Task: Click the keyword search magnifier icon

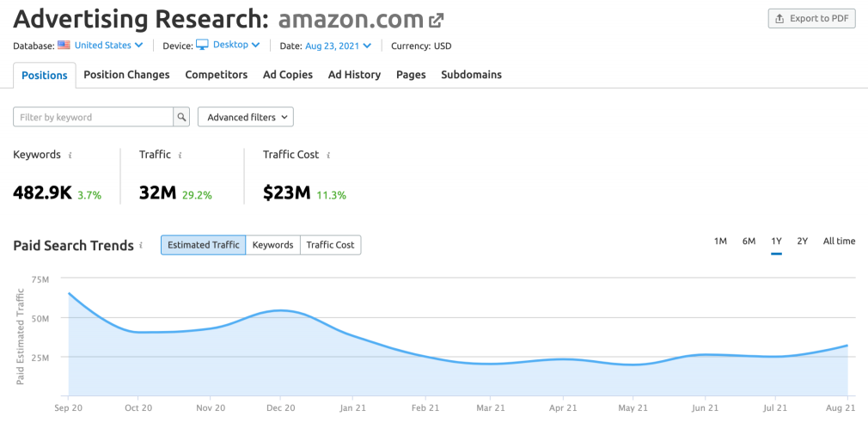Action: coord(181,117)
